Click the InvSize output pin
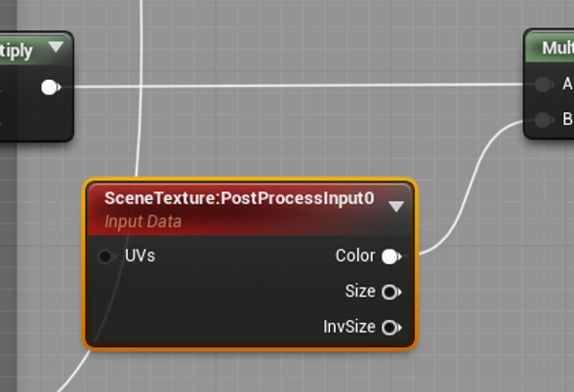 tap(391, 328)
